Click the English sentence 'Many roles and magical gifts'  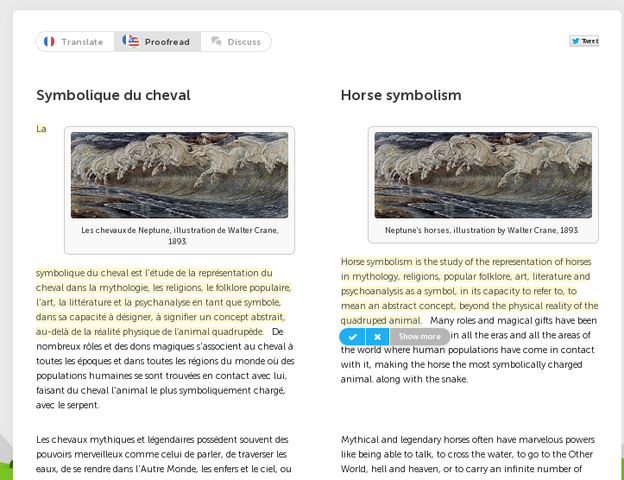click(468, 350)
